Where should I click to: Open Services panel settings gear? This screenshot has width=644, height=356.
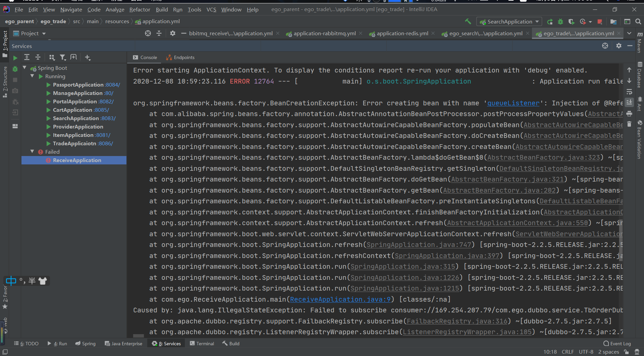pyautogui.click(x=619, y=46)
